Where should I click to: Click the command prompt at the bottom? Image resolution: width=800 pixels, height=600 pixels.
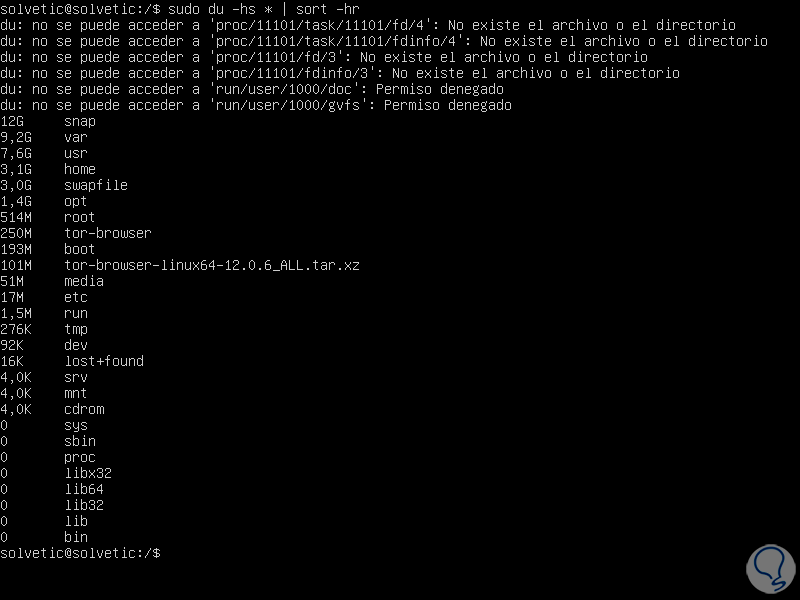[x=80, y=553]
